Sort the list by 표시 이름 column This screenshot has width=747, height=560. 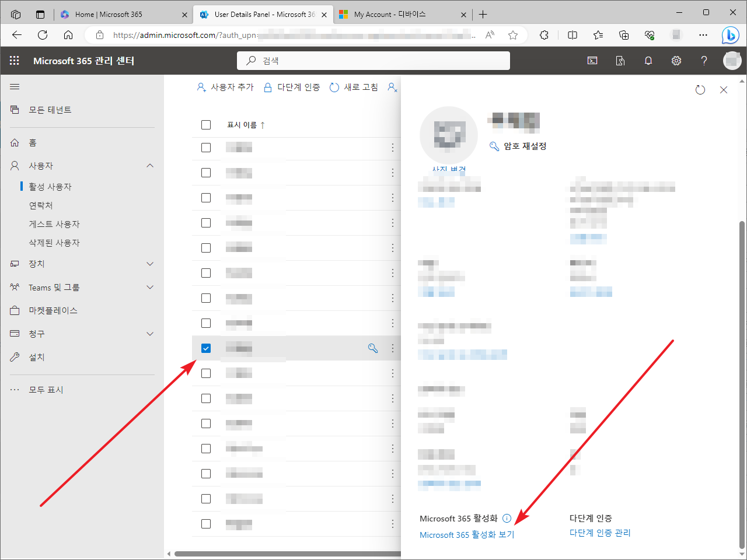tap(246, 125)
